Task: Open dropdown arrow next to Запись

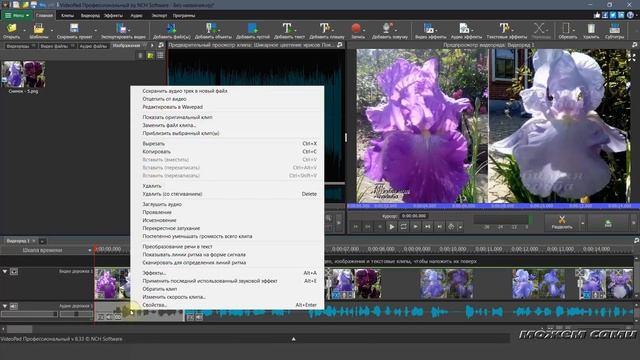Action: pos(364,30)
